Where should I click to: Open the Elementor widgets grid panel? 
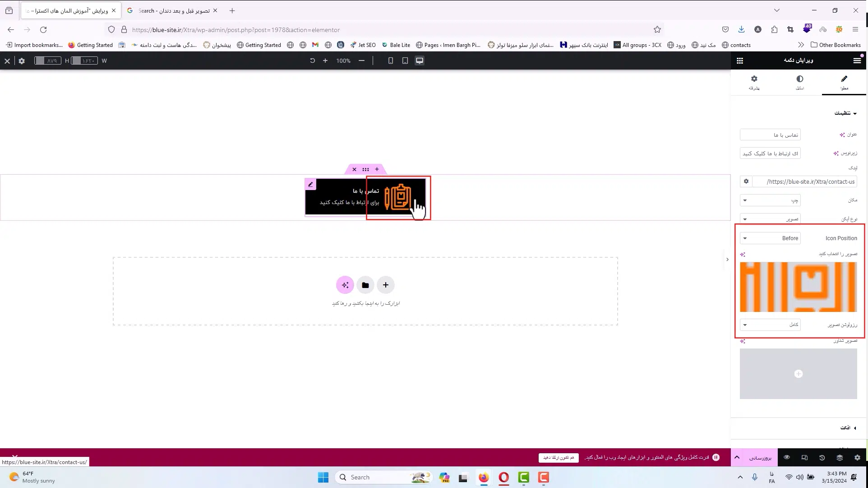point(740,60)
